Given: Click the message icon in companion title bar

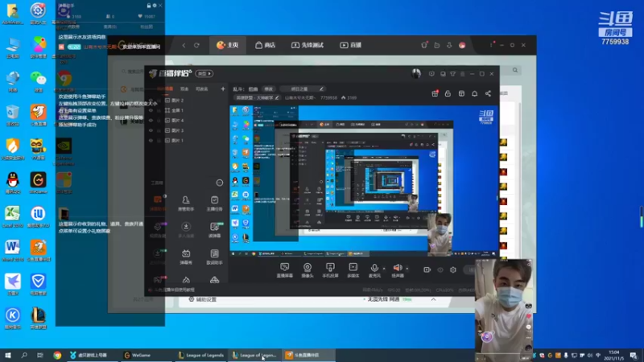Looking at the screenshot, I should (431, 74).
